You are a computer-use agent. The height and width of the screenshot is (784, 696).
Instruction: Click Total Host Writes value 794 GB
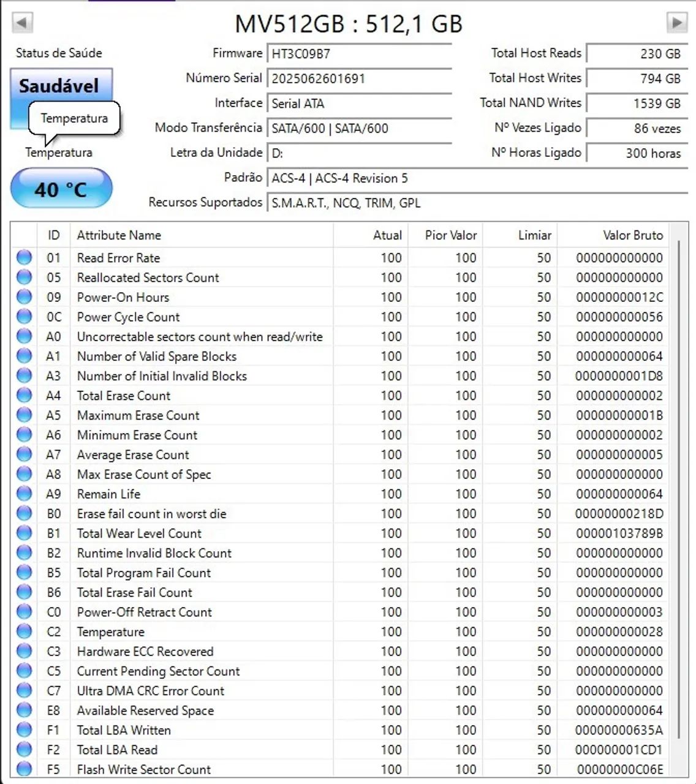pyautogui.click(x=637, y=78)
